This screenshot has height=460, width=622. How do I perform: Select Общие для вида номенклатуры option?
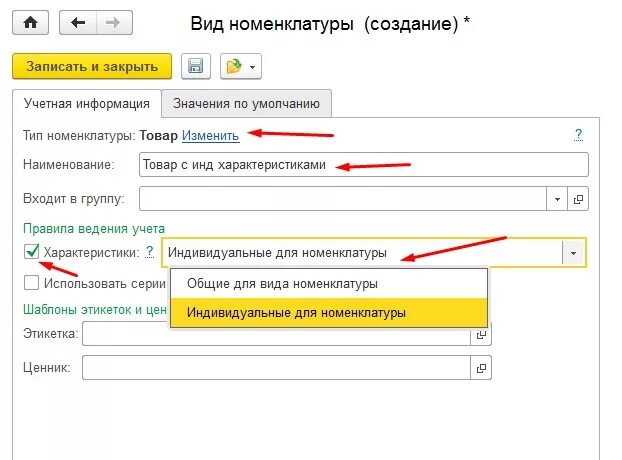pos(329,284)
